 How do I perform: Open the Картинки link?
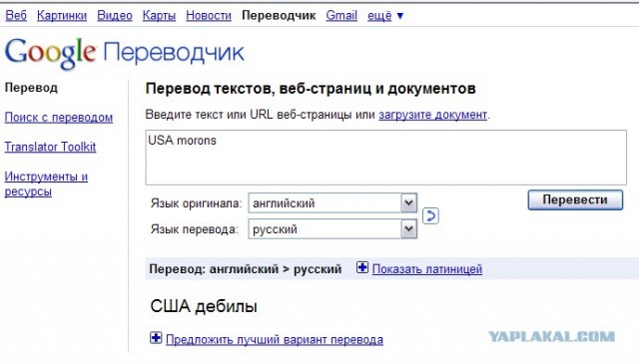(62, 16)
